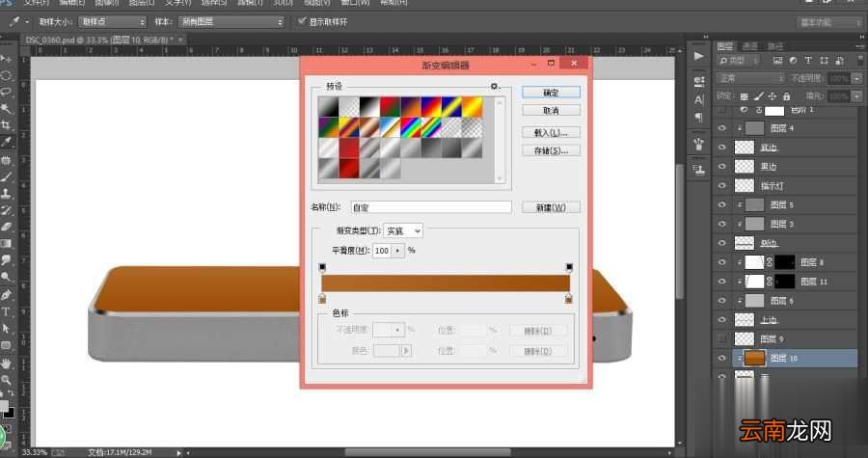Open the Paragraph panel icon
Screen dimensions: 868x458
point(698,118)
